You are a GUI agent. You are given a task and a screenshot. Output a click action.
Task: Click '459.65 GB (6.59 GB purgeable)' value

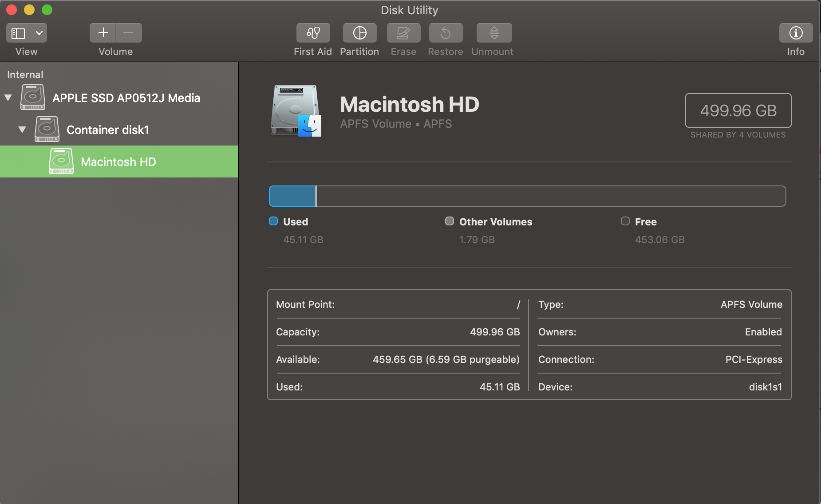pos(446,359)
